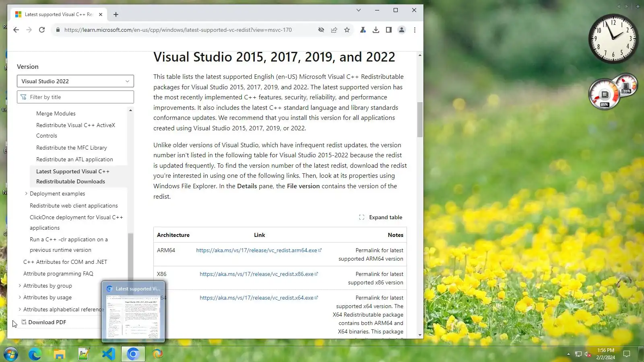
Task: Launch Microsoft Edge from the taskbar
Action: point(35,354)
